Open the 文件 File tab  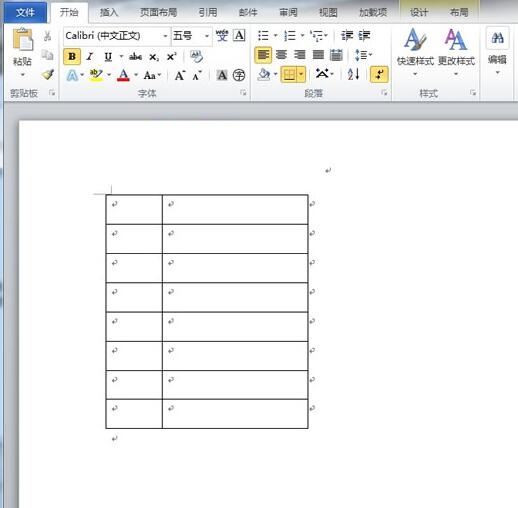pos(25,12)
